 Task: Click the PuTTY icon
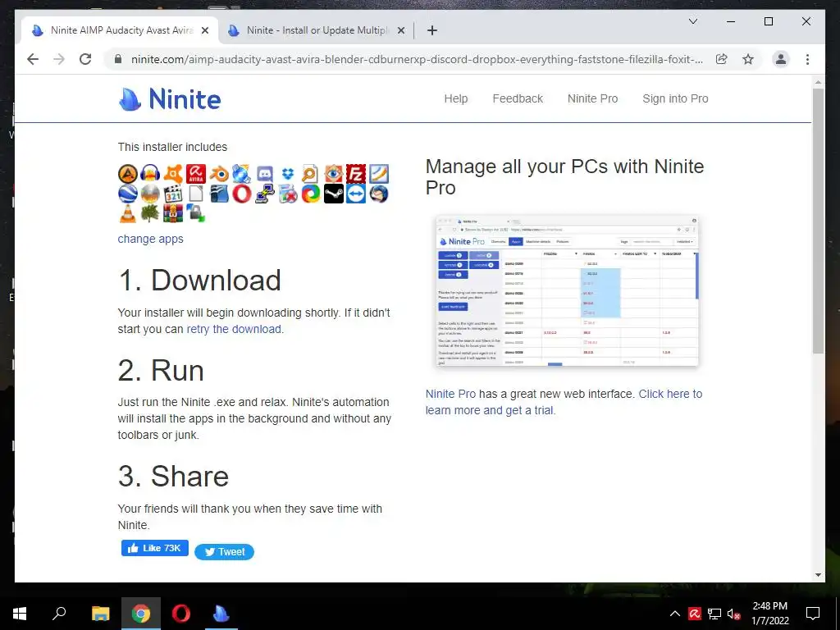[x=265, y=194]
